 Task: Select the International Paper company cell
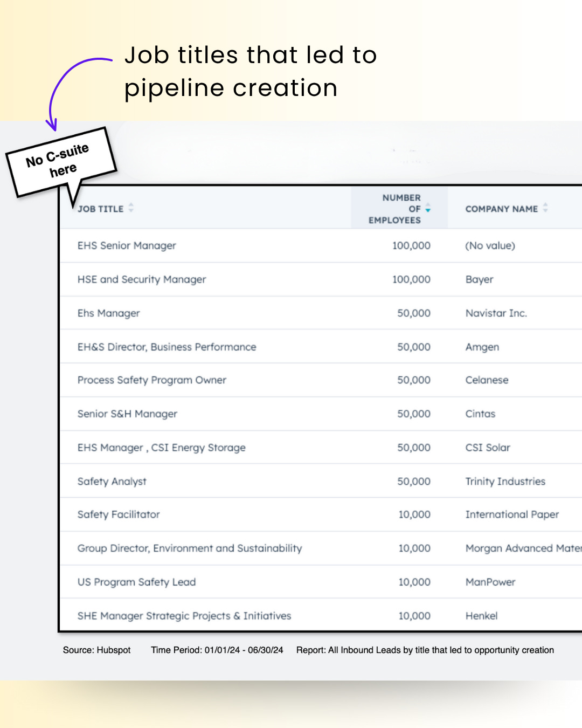[512, 514]
